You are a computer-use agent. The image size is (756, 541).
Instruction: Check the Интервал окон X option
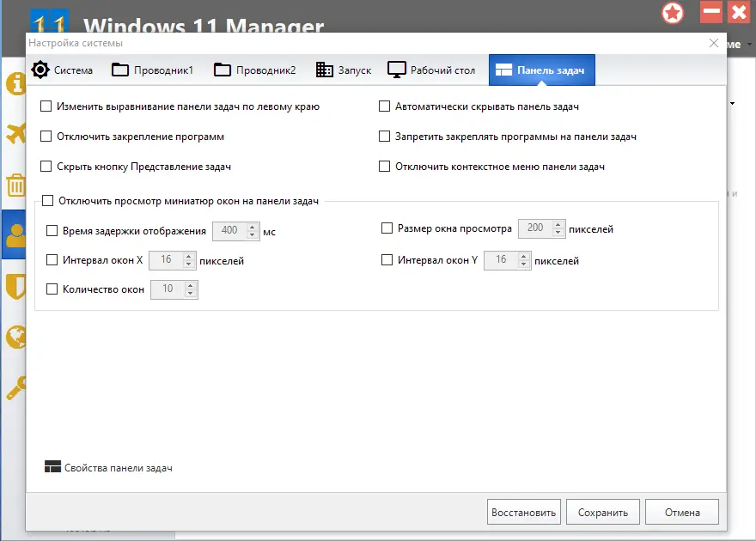click(52, 260)
